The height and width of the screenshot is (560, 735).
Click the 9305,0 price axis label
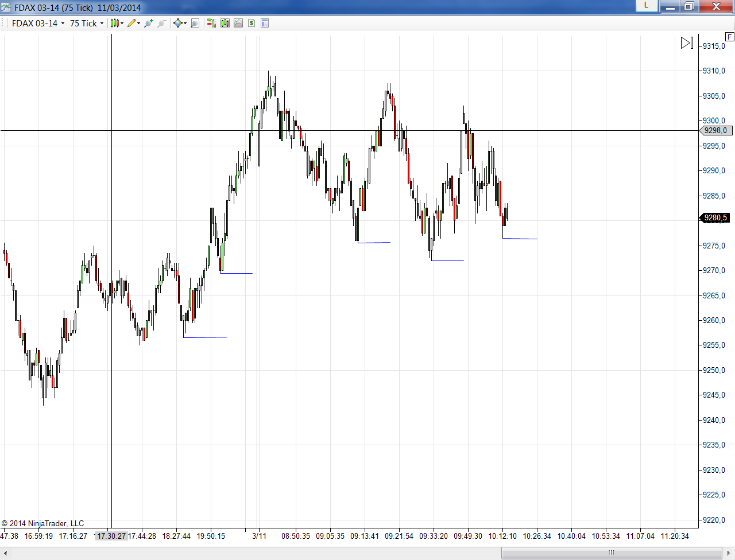coord(714,96)
